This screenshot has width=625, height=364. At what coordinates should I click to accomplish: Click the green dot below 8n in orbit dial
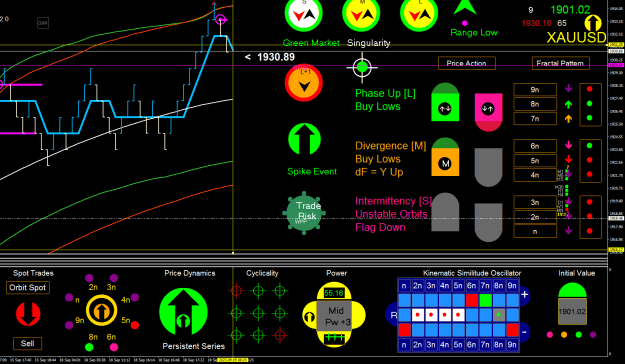[89, 347]
